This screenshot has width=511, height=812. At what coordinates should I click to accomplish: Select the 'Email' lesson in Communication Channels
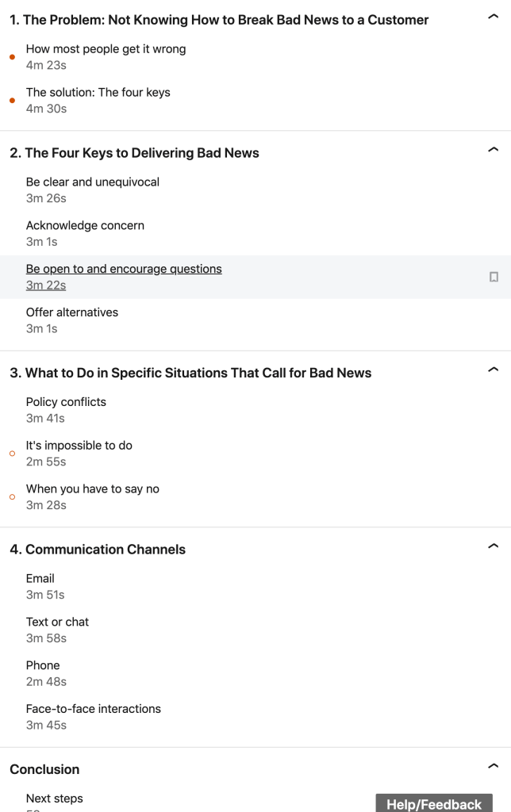click(40, 579)
